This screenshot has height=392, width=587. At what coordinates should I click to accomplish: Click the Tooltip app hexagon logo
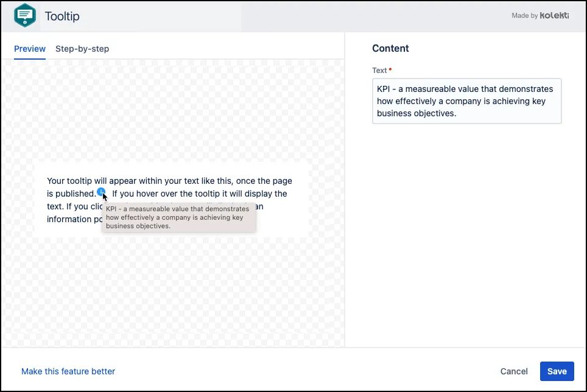pyautogui.click(x=25, y=15)
